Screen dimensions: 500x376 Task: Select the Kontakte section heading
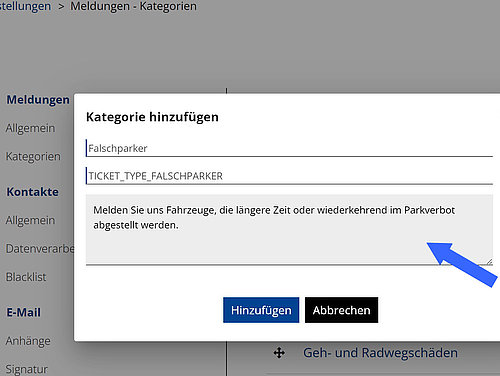33,192
